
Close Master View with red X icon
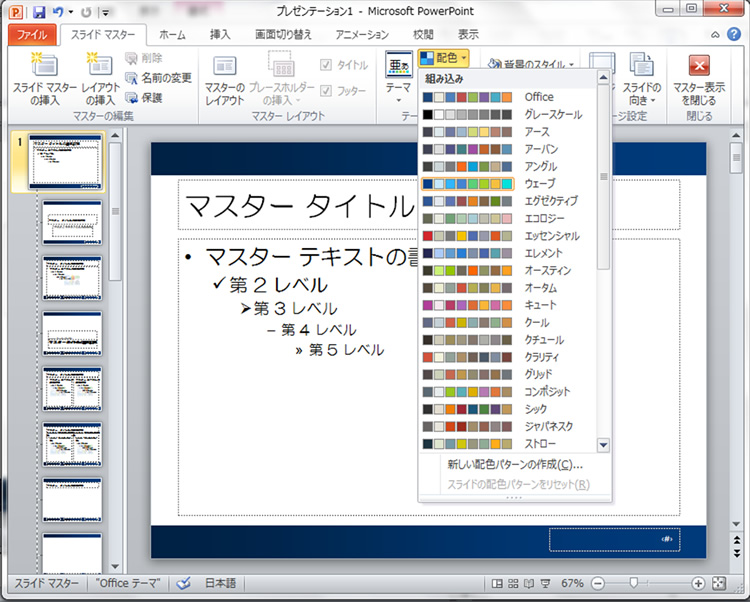point(699,78)
